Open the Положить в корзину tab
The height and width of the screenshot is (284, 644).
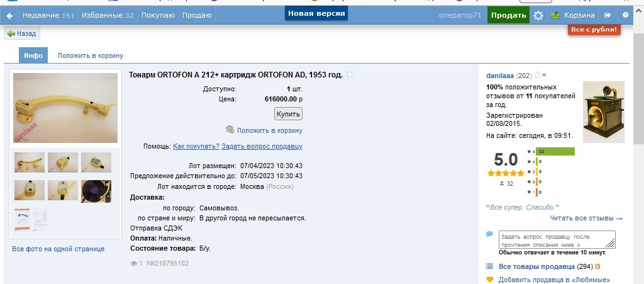[x=91, y=55]
